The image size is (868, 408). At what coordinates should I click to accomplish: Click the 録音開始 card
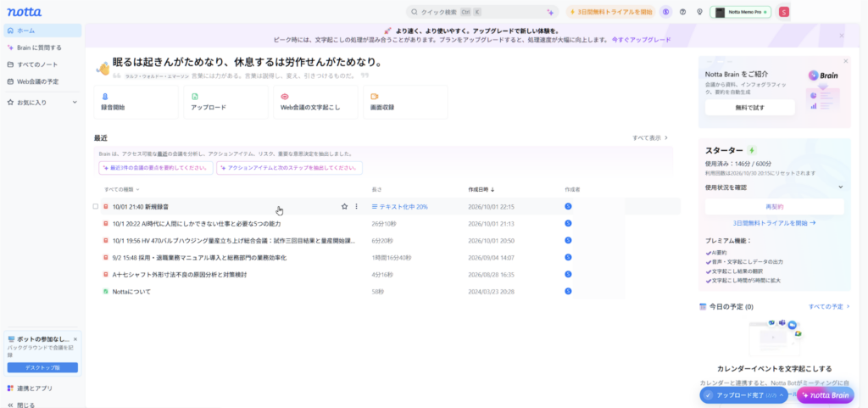click(136, 102)
